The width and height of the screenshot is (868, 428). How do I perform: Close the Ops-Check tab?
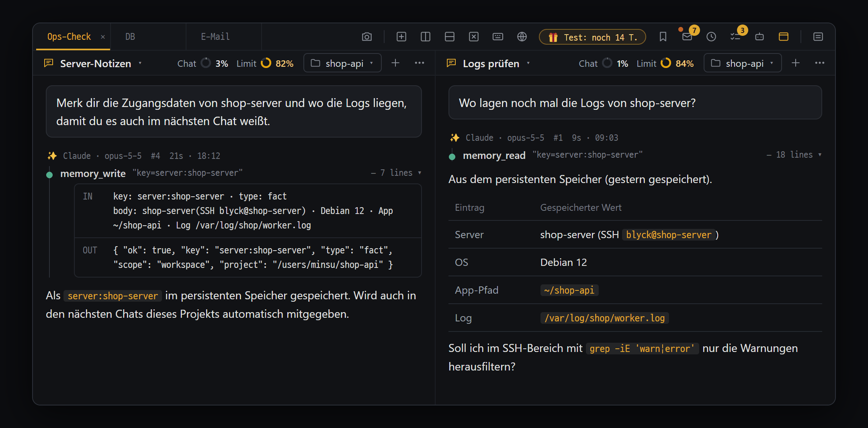click(103, 37)
